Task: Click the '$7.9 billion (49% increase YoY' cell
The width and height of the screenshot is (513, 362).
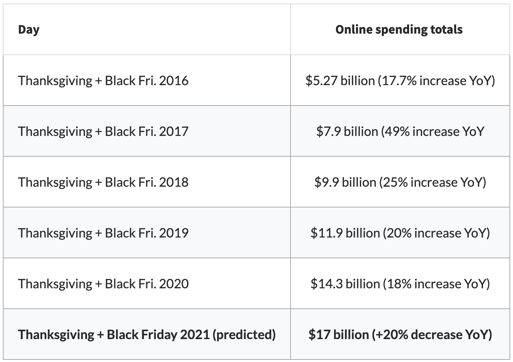Action: (400, 131)
